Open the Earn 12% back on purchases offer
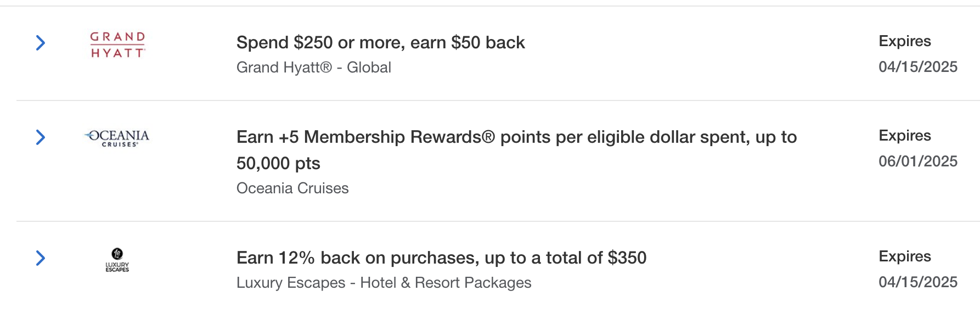The height and width of the screenshot is (313, 980). click(441, 258)
